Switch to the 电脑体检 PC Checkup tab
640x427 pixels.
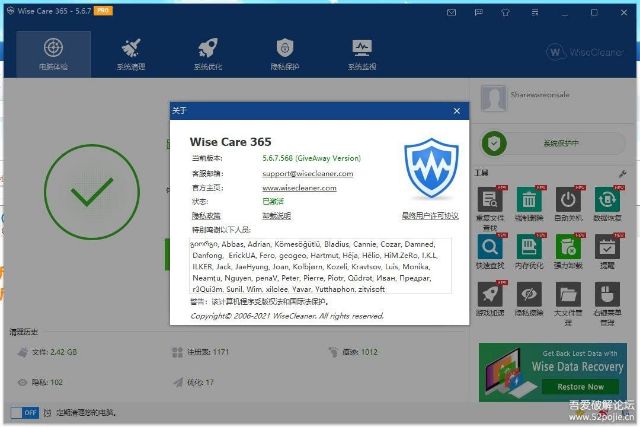point(53,54)
